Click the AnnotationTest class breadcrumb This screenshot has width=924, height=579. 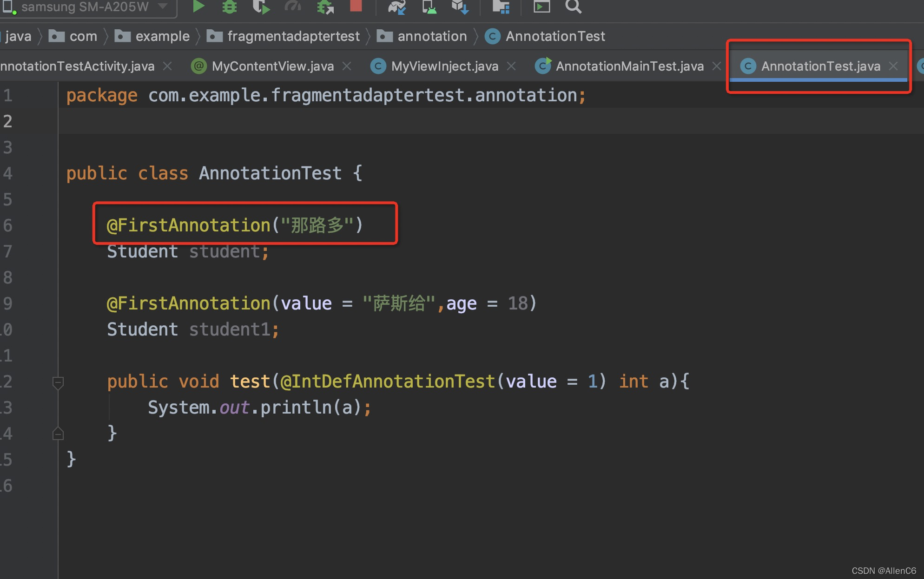545,36
